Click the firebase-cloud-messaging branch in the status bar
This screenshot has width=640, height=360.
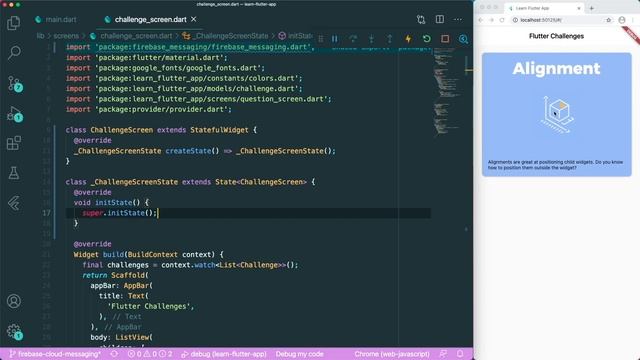[55, 354]
